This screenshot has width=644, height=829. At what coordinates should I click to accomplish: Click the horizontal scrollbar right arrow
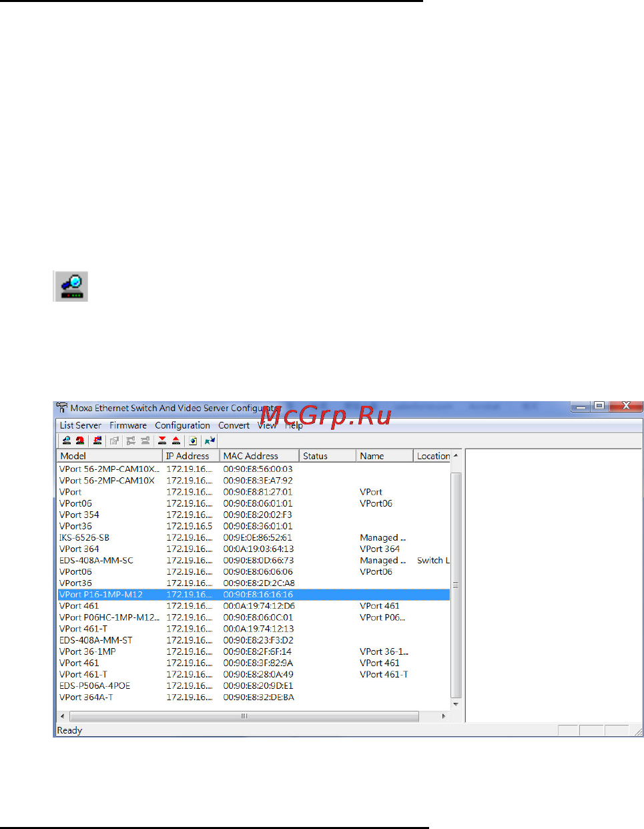[444, 716]
